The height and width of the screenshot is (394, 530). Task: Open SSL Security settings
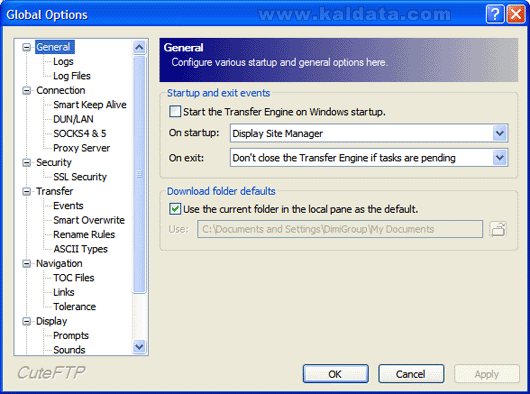pyautogui.click(x=80, y=177)
